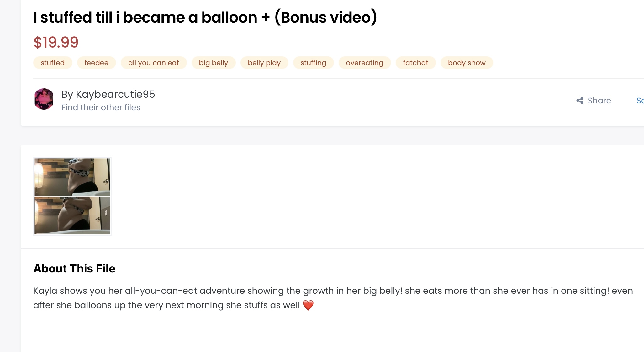View files tagged "body show"
This screenshot has width=644, height=352.
(x=467, y=63)
